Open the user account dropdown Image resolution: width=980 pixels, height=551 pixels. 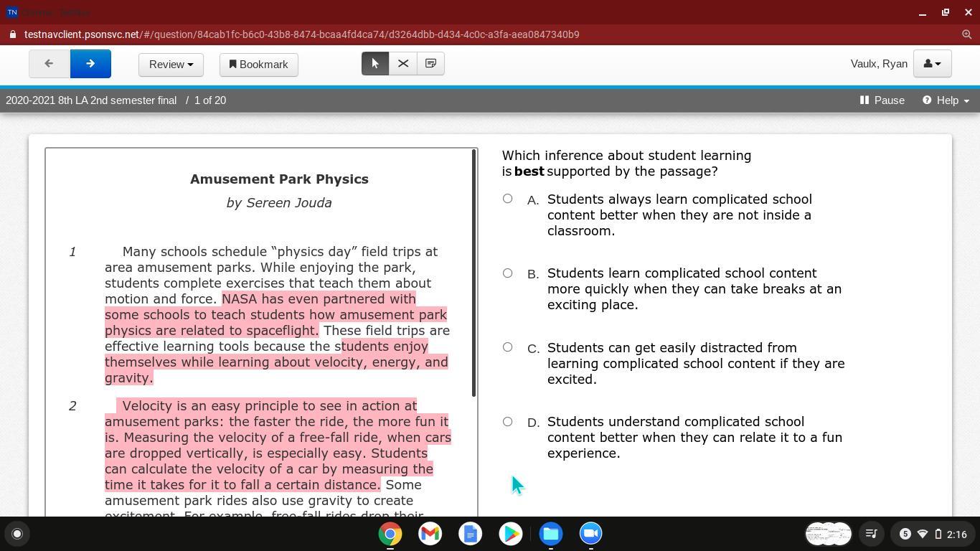point(932,64)
